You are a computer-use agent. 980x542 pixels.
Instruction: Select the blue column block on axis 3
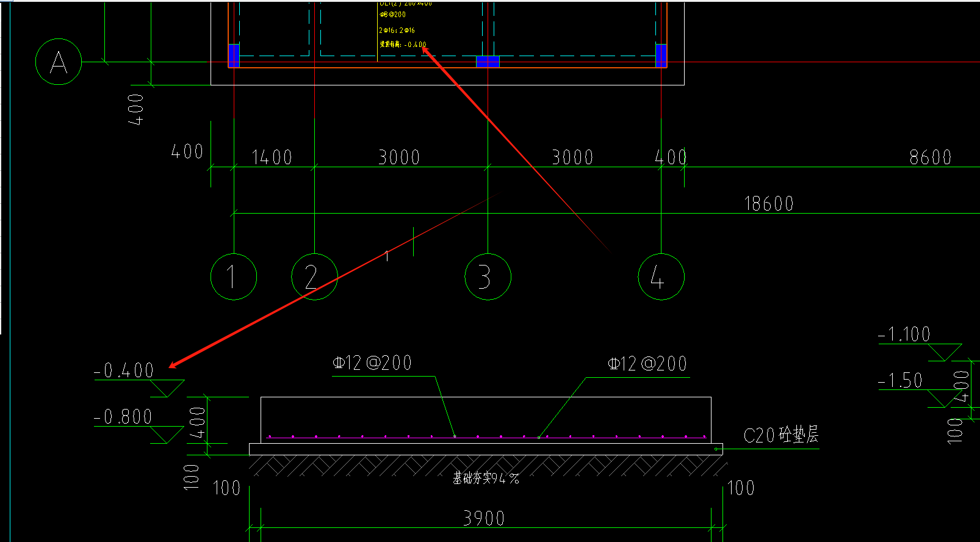click(x=488, y=61)
